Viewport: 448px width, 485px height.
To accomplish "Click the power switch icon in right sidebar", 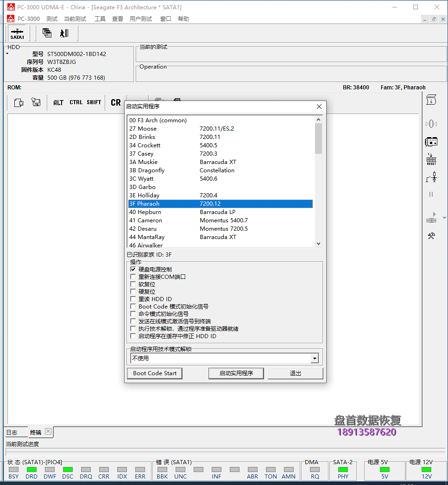I will [x=431, y=177].
